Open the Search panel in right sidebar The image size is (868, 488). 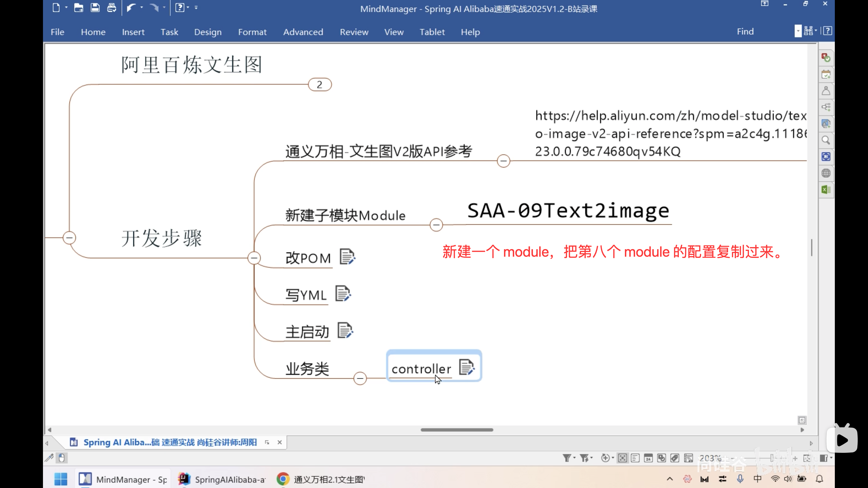[x=826, y=140]
